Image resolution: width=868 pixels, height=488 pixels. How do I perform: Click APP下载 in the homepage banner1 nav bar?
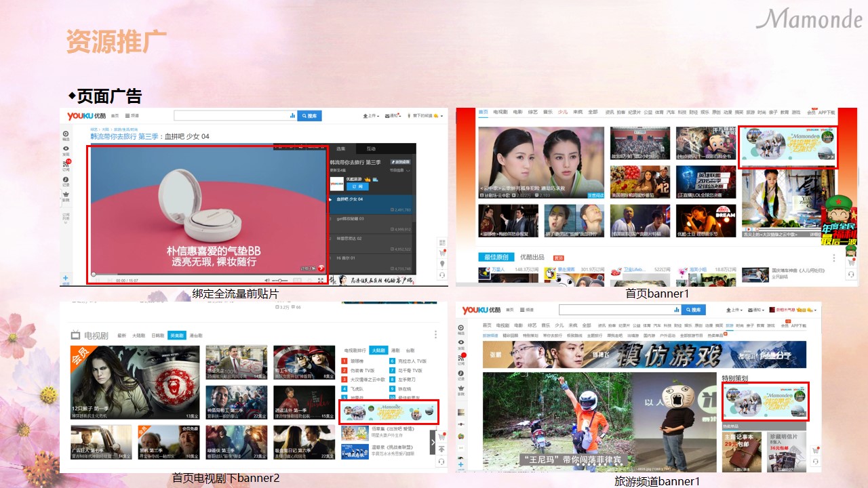coord(827,112)
